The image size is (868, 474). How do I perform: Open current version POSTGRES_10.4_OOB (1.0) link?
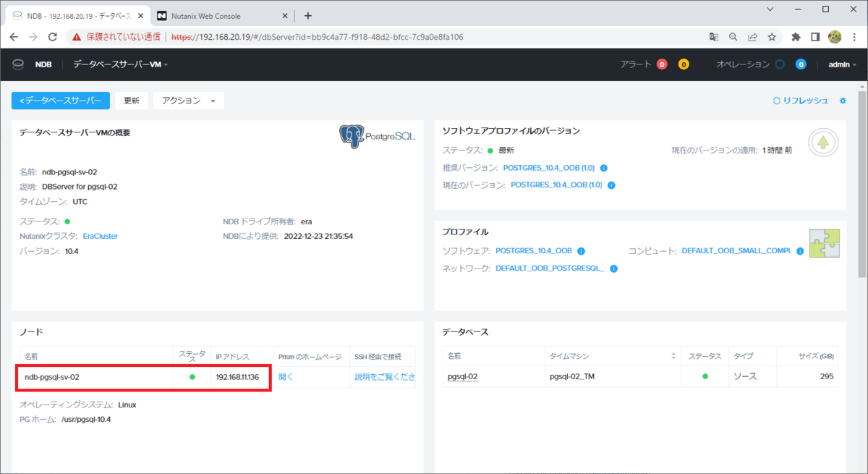click(556, 185)
